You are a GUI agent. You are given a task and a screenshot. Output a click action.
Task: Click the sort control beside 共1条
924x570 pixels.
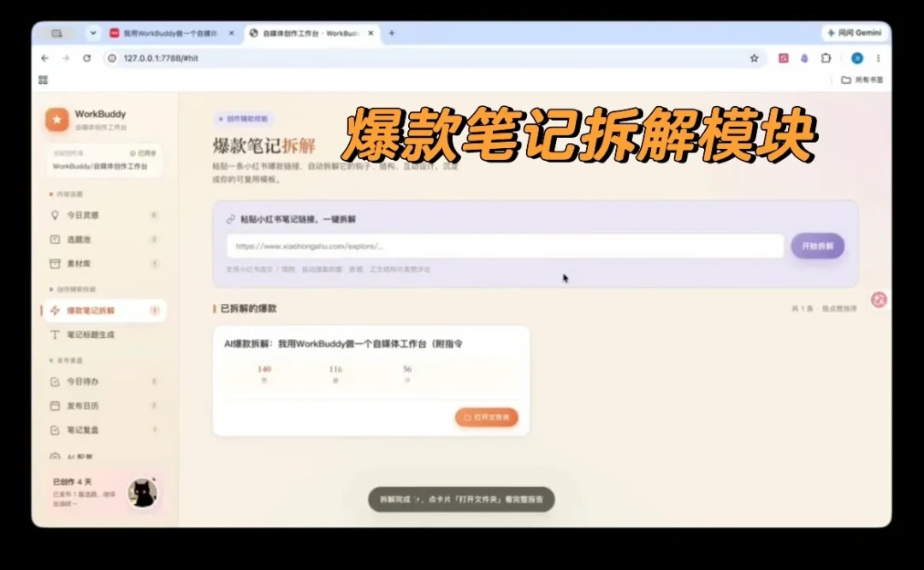(x=839, y=309)
